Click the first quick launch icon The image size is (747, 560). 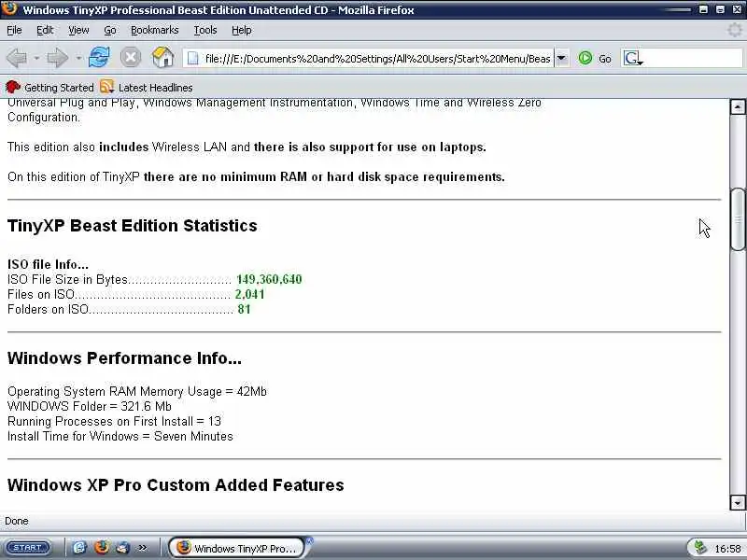[x=79, y=548]
